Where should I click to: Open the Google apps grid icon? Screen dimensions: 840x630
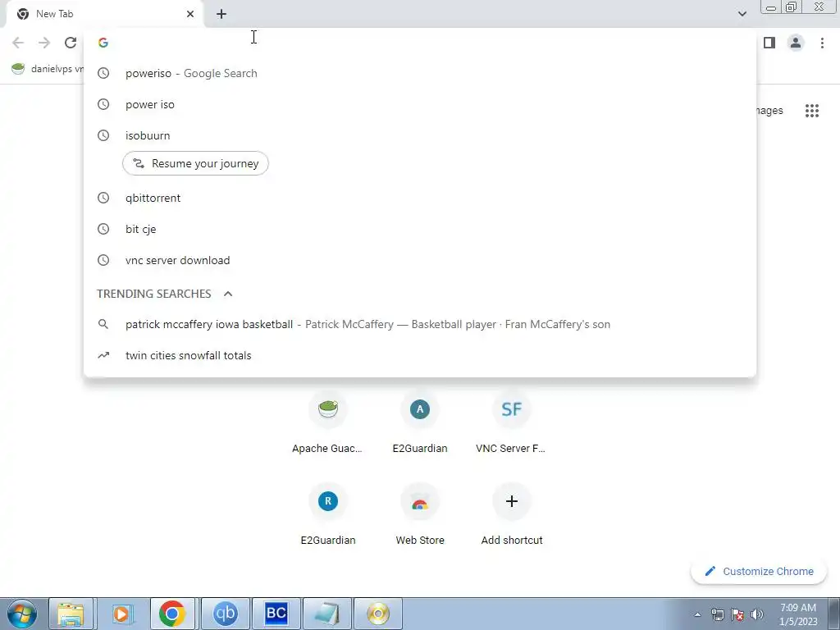click(812, 111)
